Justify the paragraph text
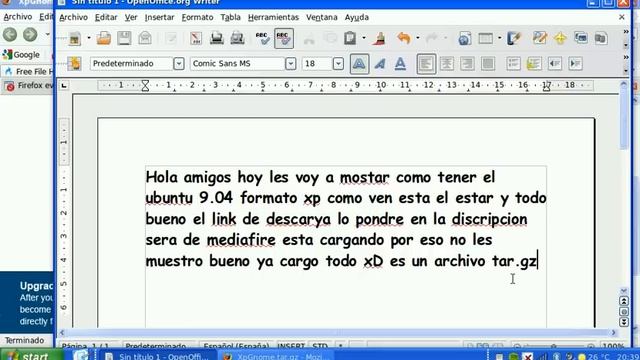The height and width of the screenshot is (360, 640). (488, 64)
